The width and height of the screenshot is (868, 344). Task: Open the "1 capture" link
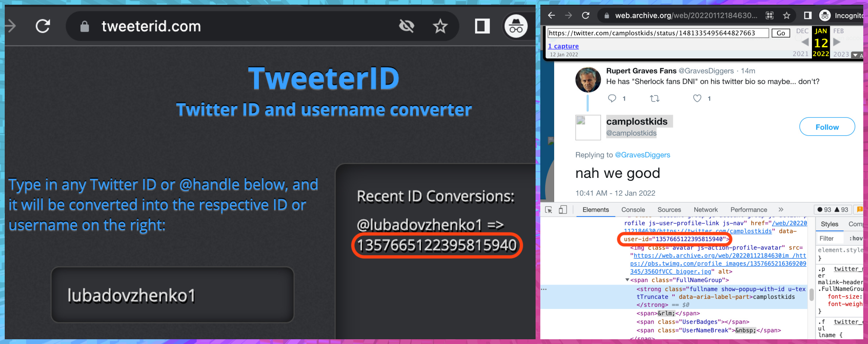coord(563,46)
